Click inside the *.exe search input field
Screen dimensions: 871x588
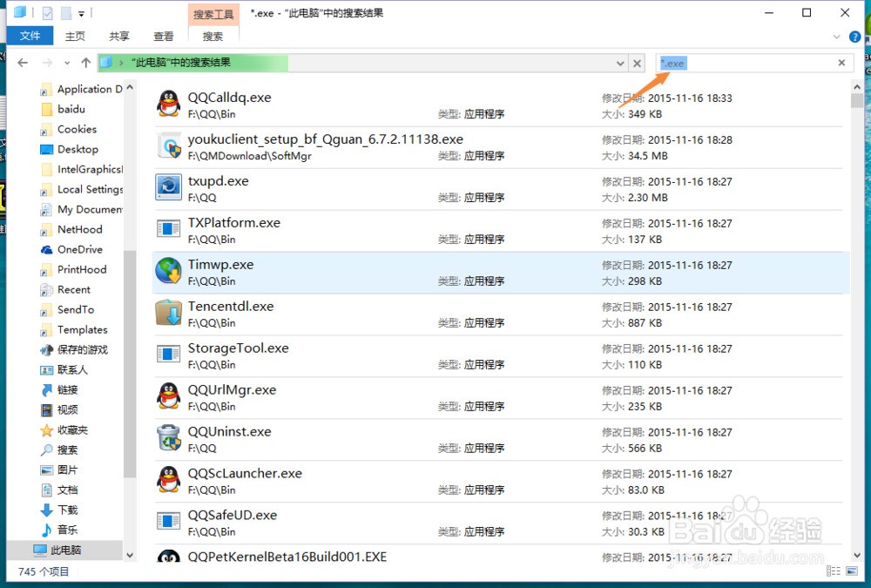[x=714, y=62]
